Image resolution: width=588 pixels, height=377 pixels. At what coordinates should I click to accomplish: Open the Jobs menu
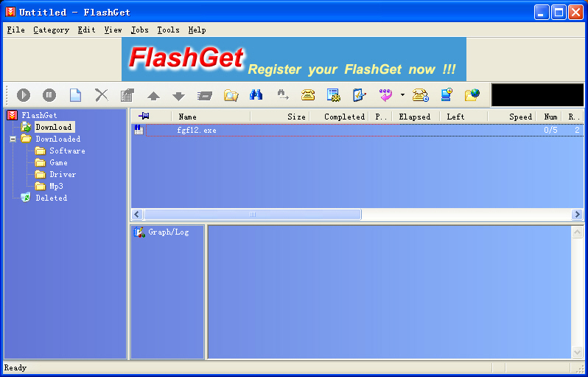pos(139,30)
